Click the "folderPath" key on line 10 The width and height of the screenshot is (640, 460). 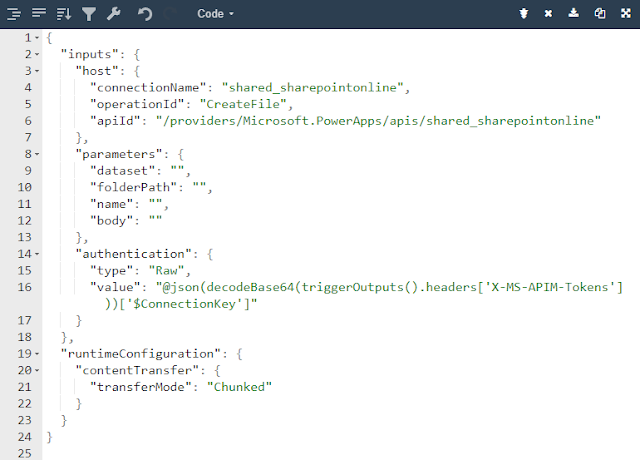pyautogui.click(x=133, y=187)
